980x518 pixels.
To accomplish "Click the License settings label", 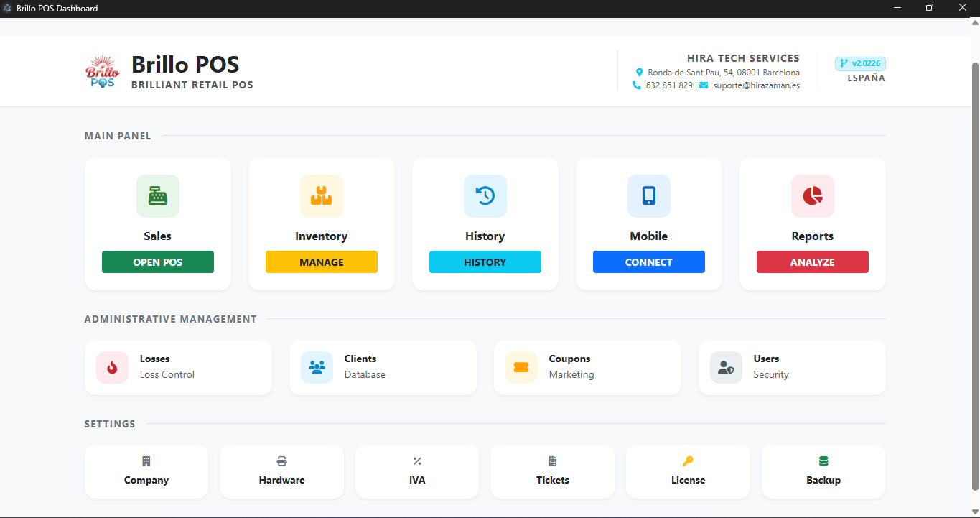I will [x=688, y=480].
